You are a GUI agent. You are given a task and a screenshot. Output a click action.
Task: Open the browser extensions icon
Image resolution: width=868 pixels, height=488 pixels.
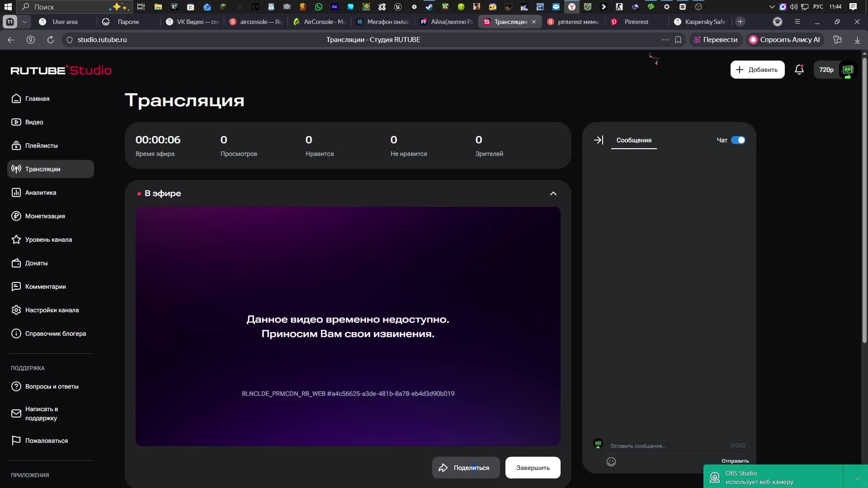[x=837, y=40]
